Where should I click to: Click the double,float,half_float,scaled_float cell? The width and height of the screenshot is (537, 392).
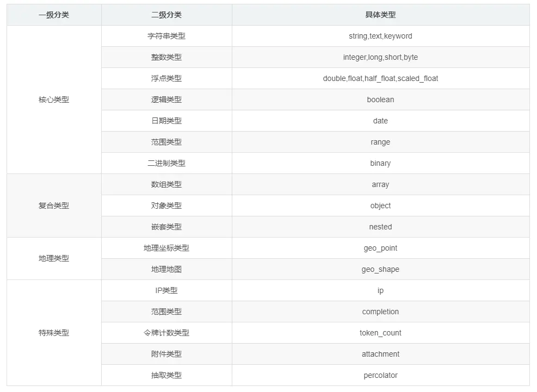coord(380,78)
